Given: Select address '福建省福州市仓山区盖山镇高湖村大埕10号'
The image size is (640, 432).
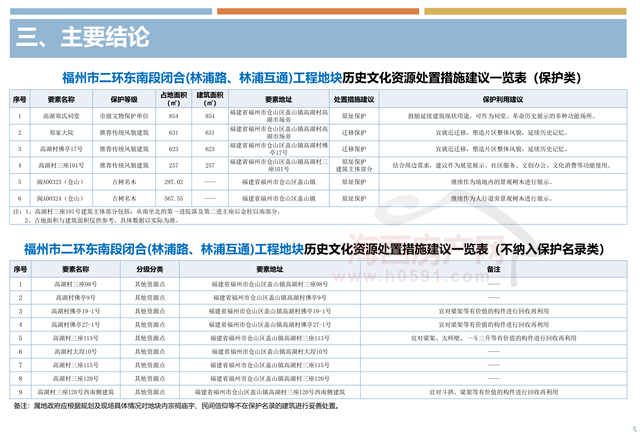Looking at the screenshot, I should (270, 352).
